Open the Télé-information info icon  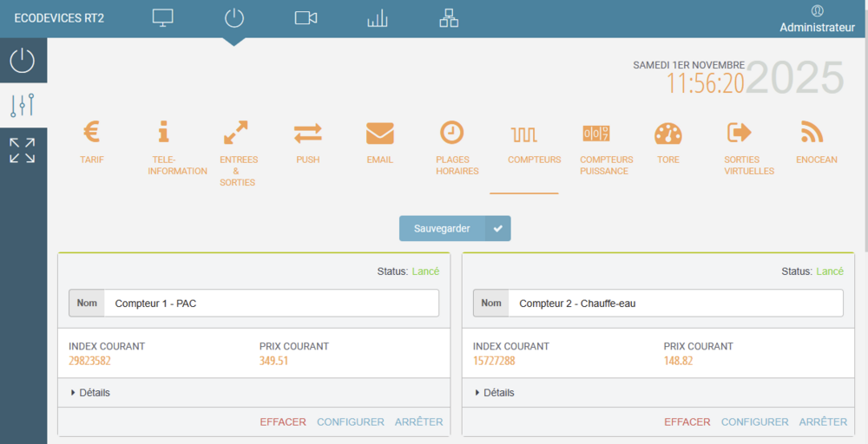pyautogui.click(x=163, y=133)
